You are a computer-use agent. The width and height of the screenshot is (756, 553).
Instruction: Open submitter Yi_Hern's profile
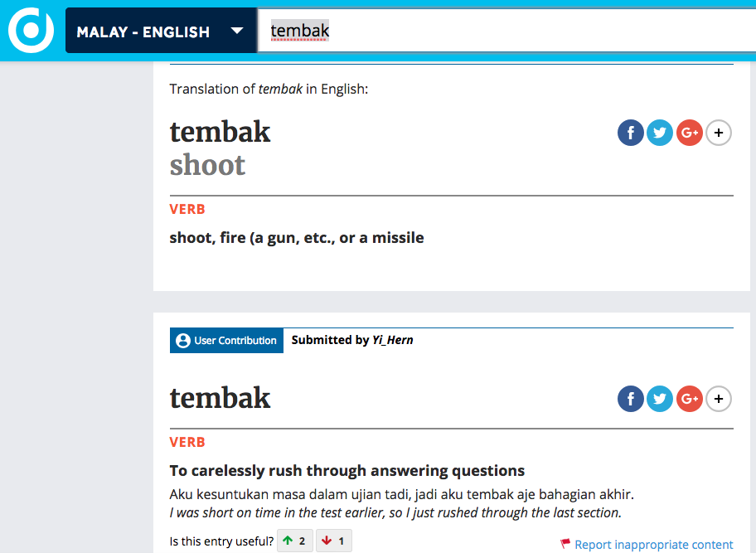pos(392,340)
